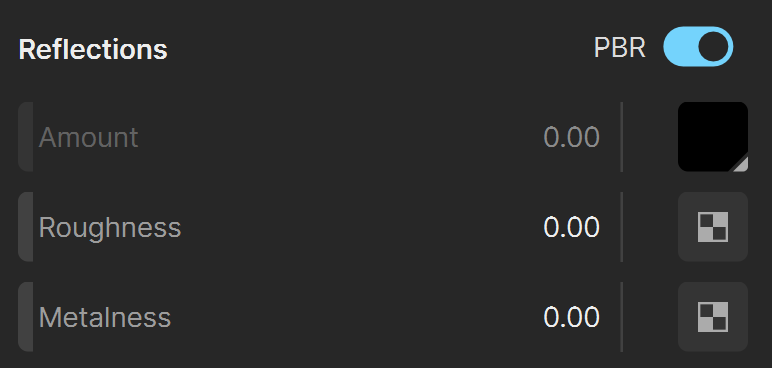Click the PBR label text

tap(619, 48)
